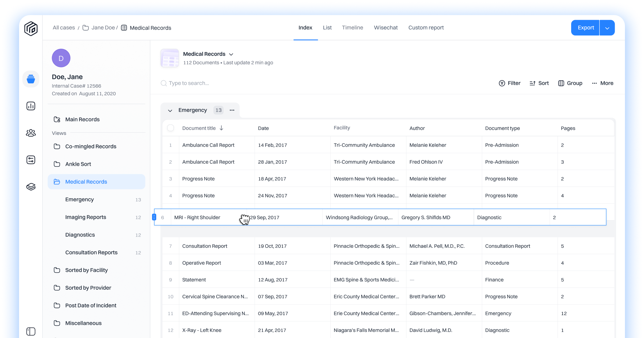The height and width of the screenshot is (338, 644).
Task: Switch to the Custom report tab
Action: (426, 28)
